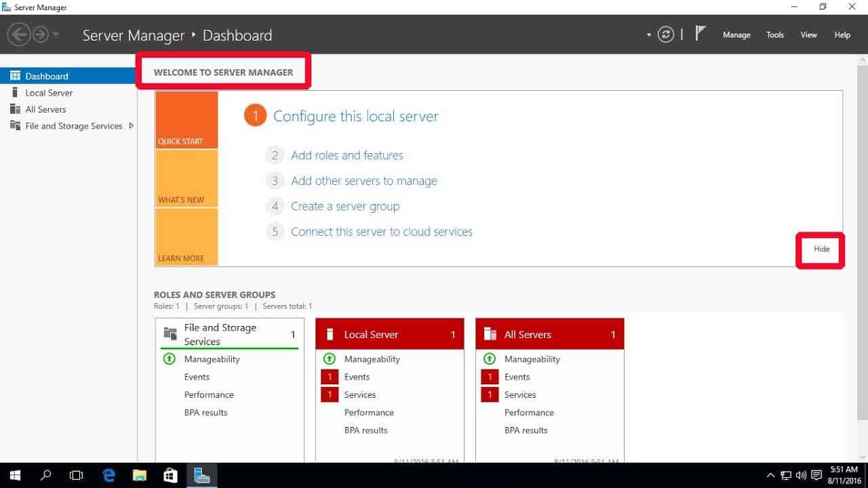Select All Servers in the left pane
Screen dimensions: 868x488
tap(68, 109)
